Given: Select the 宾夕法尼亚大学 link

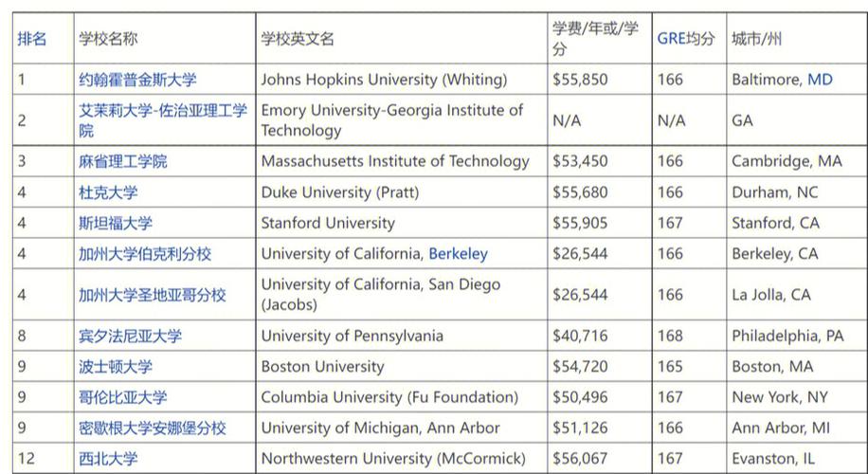Looking at the screenshot, I should (130, 337).
